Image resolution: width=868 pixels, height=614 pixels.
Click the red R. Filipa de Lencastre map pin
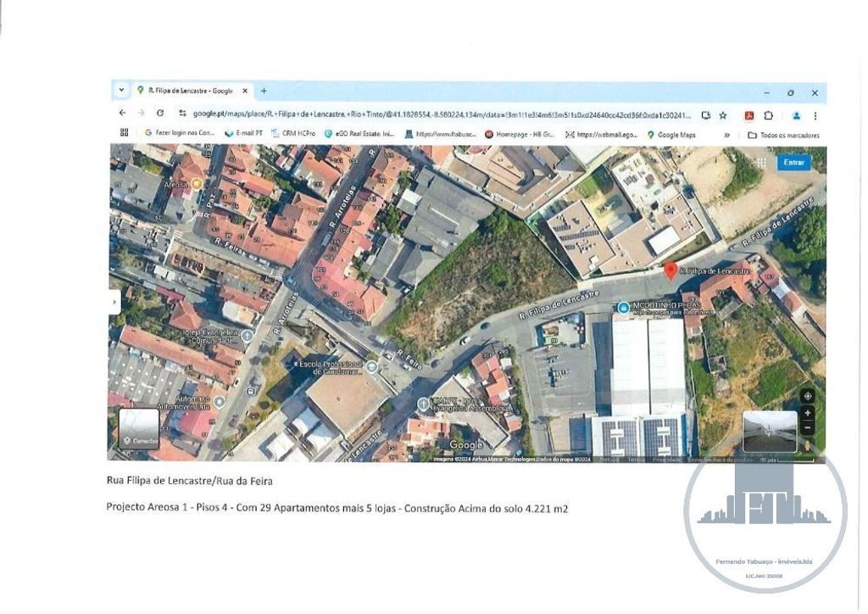[670, 271]
